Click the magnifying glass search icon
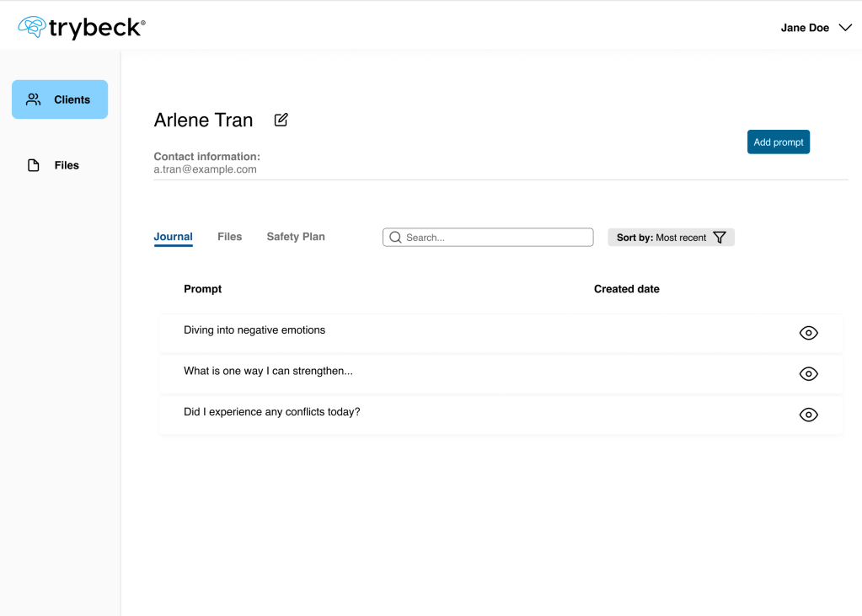The height and width of the screenshot is (616, 862). 395,238
